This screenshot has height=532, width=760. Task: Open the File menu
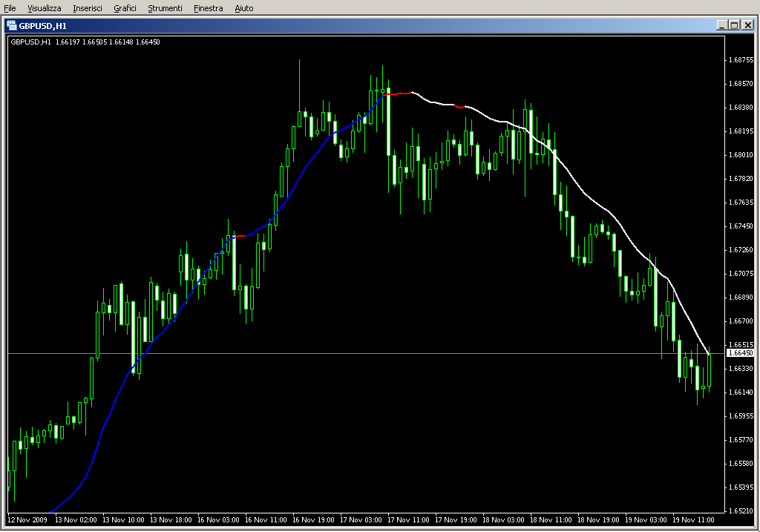pos(10,8)
